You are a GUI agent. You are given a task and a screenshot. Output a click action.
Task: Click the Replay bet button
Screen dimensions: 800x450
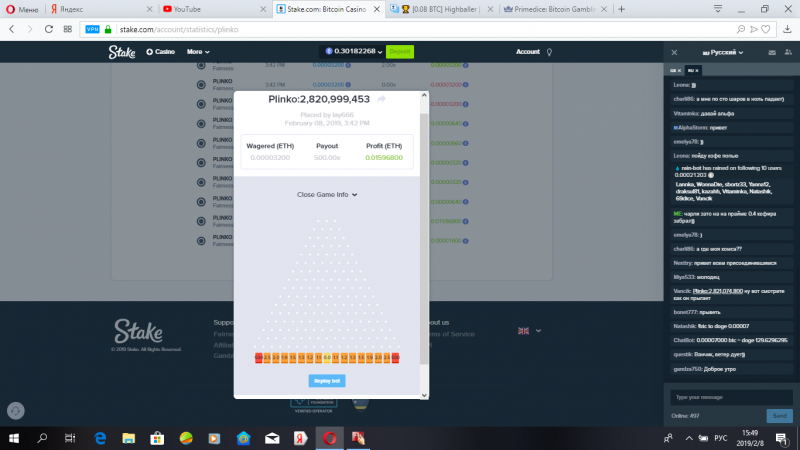[x=327, y=381]
